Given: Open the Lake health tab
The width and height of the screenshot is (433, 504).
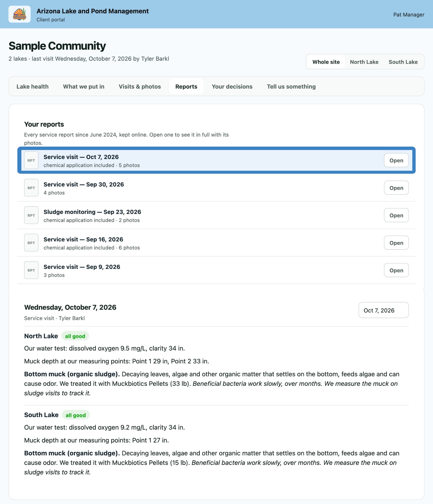Looking at the screenshot, I should (33, 86).
